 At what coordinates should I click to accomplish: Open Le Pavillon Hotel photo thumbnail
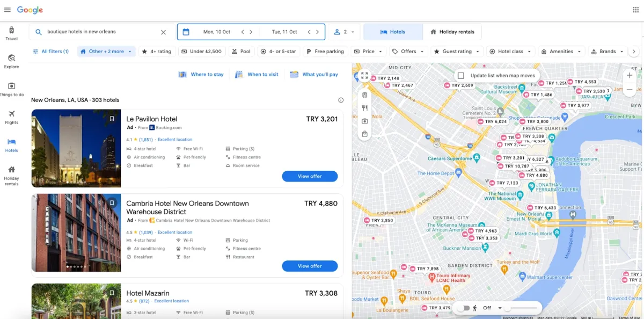76,148
